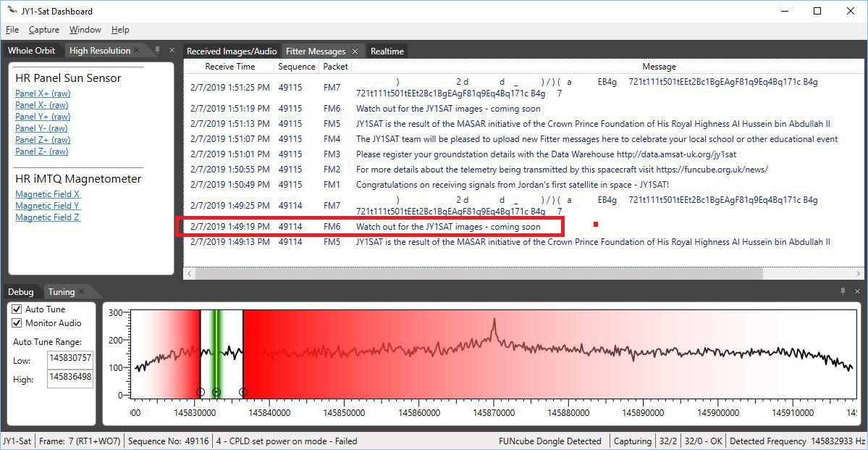Select the High Resolution tab

100,51
